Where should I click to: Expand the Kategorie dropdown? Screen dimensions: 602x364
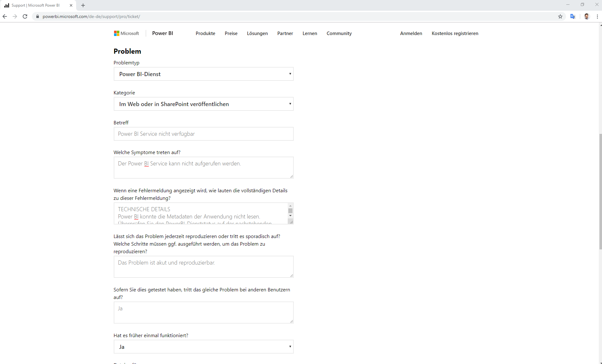click(x=204, y=104)
